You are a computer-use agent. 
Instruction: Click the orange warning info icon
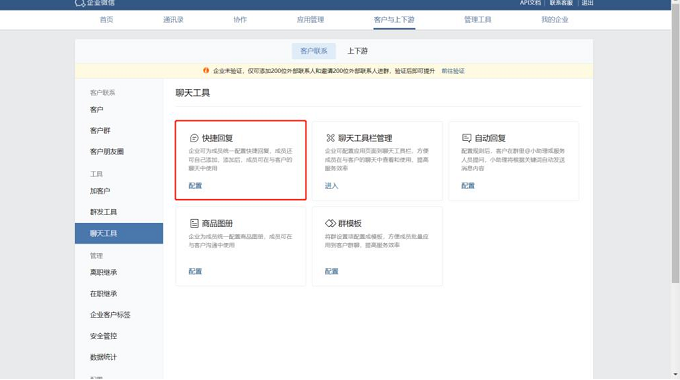(x=206, y=70)
